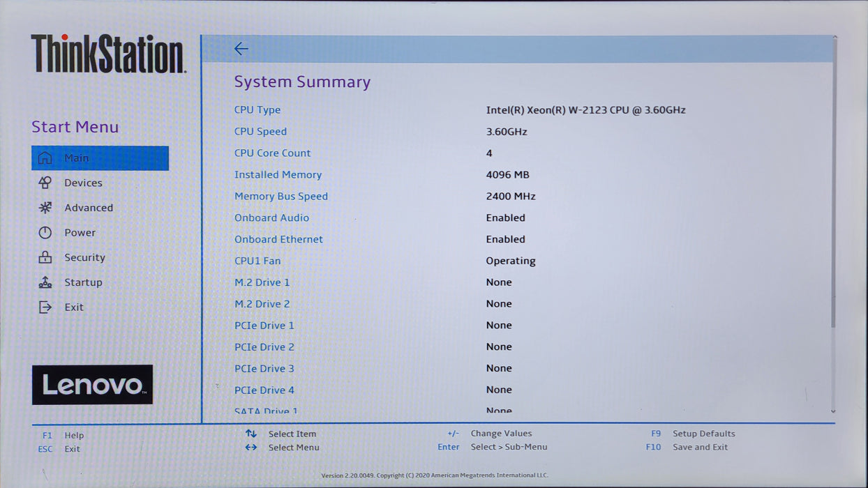Click the CPU Type entry
The image size is (868, 488).
click(x=257, y=109)
